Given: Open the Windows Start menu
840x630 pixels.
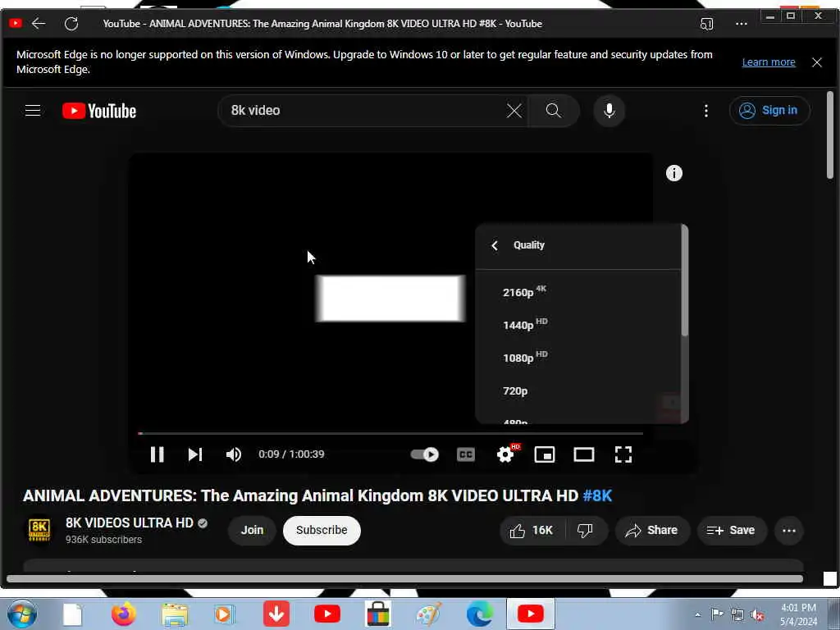Looking at the screenshot, I should point(21,614).
